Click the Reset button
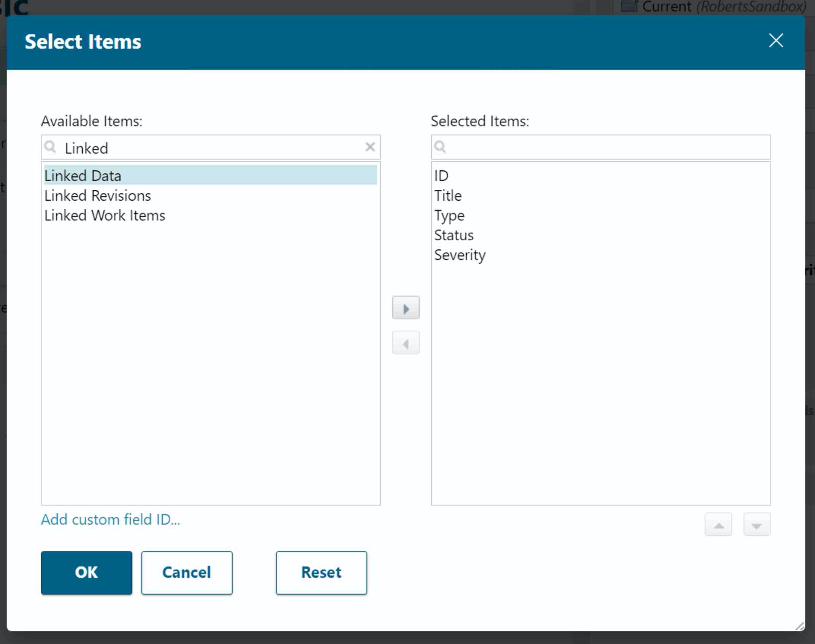This screenshot has height=644, width=815. tap(321, 573)
